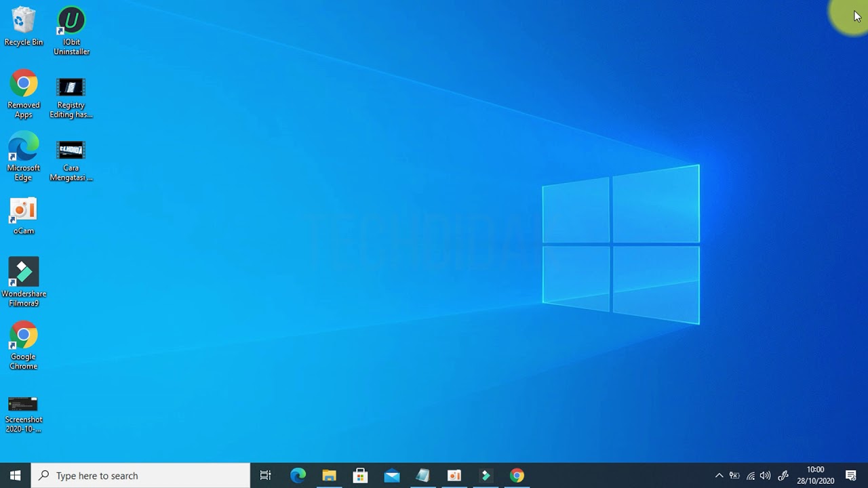Viewport: 868px width, 488px height.
Task: Open the Mail app from taskbar
Action: pyautogui.click(x=391, y=476)
